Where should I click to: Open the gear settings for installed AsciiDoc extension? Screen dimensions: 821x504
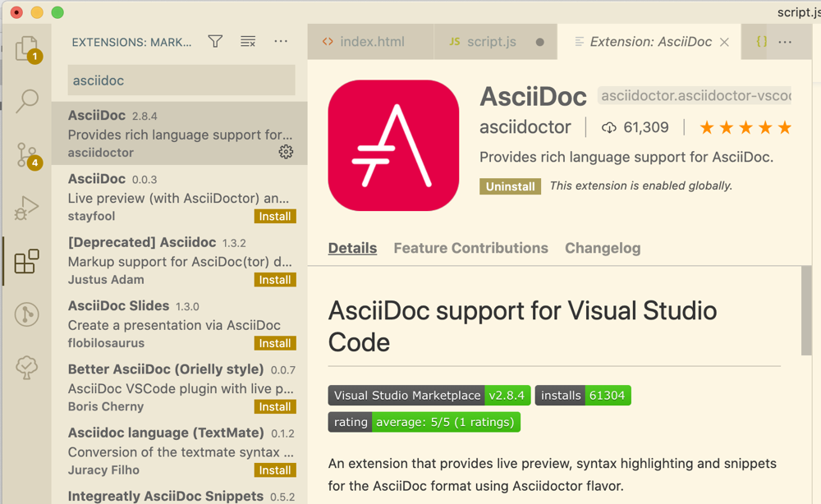[285, 152]
